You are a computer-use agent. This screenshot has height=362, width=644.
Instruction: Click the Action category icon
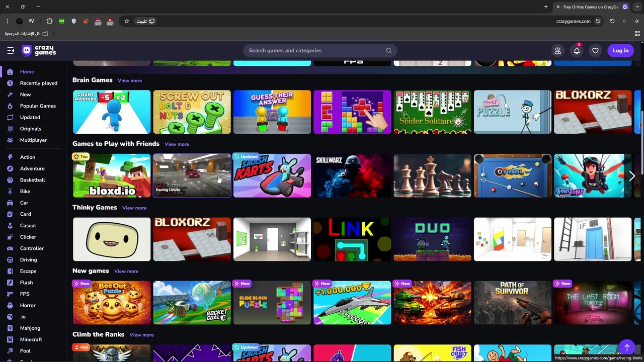(10, 157)
